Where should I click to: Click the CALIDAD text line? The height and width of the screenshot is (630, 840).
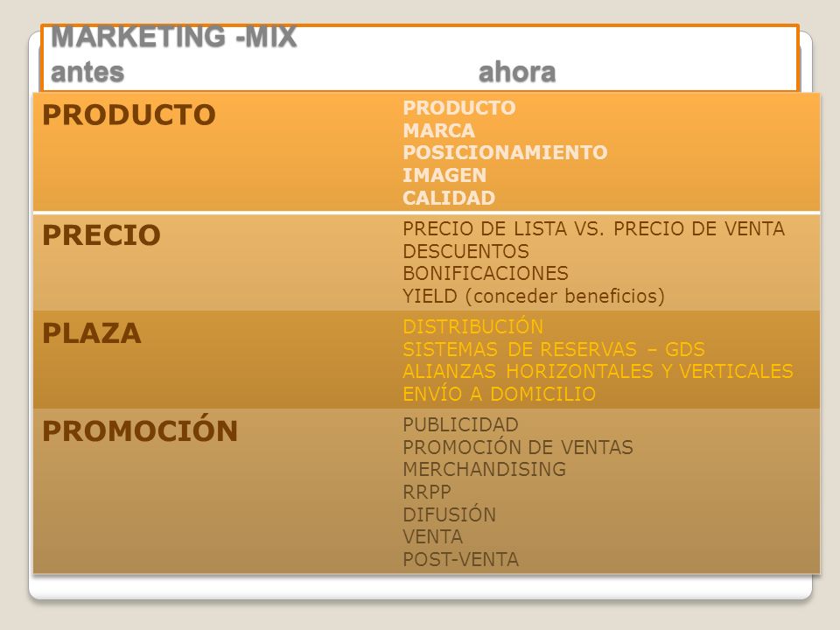click(449, 198)
